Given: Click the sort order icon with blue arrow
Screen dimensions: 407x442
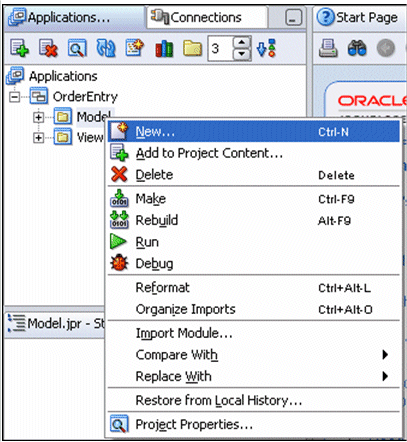Looking at the screenshot, I should [x=266, y=49].
